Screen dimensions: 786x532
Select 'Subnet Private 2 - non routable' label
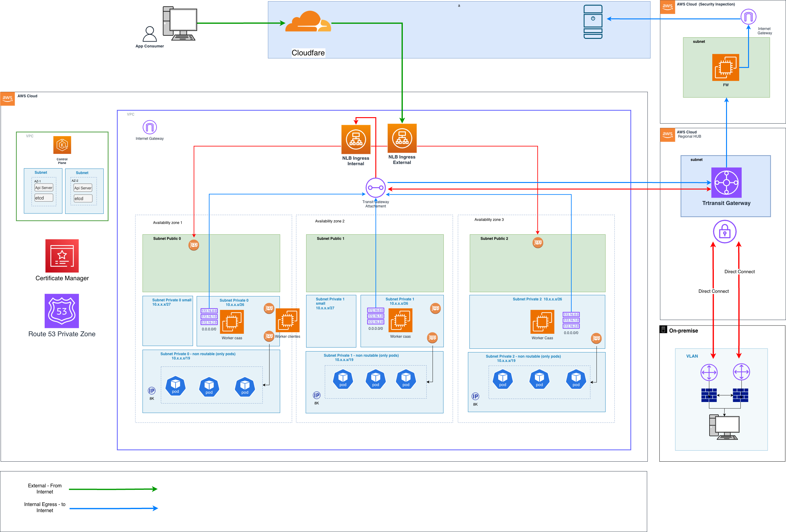pos(523,356)
